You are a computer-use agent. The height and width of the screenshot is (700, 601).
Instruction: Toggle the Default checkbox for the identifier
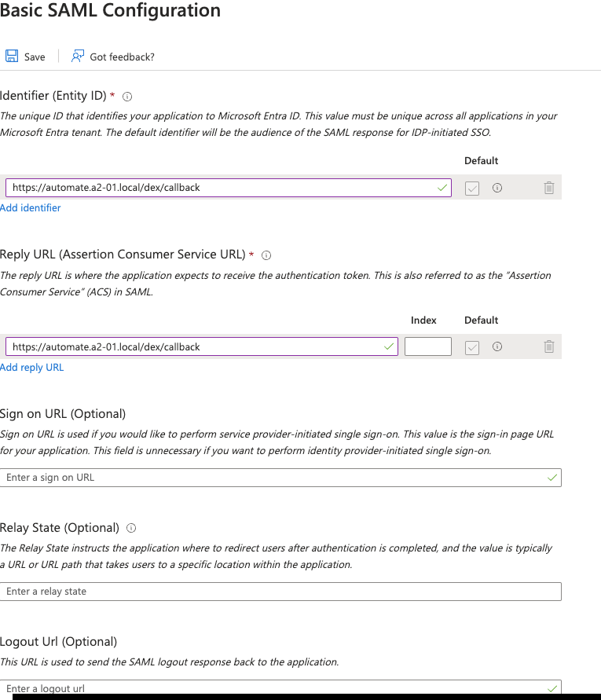[472, 188]
